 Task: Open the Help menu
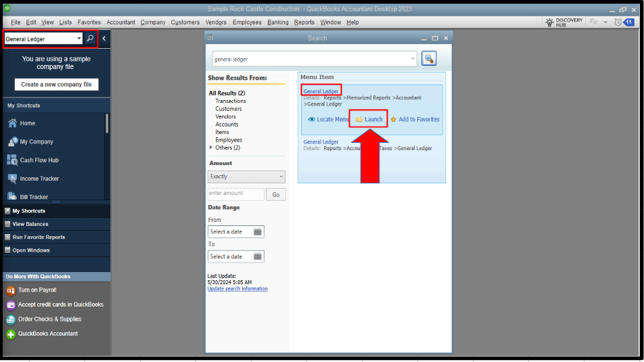[x=352, y=22]
